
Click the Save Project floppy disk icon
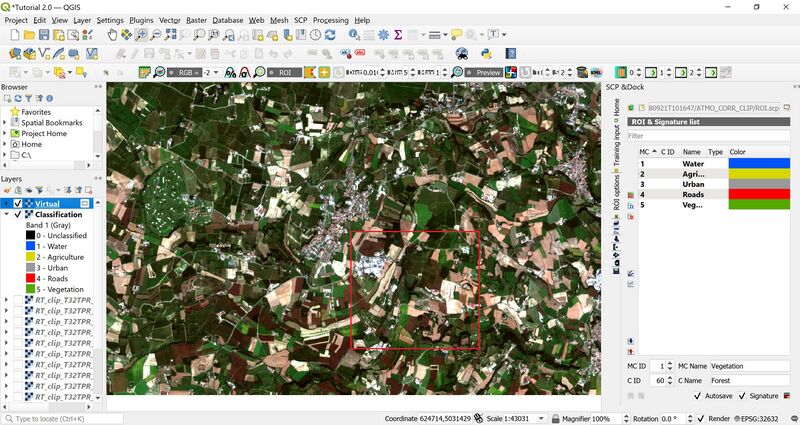tap(44, 35)
